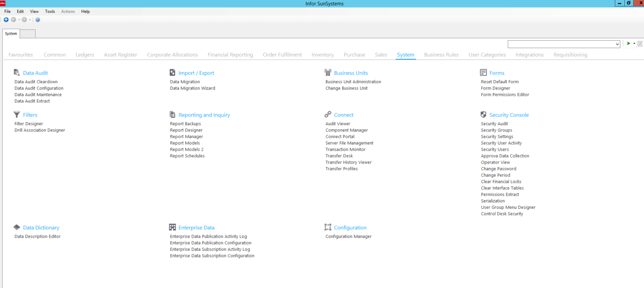Expand the Back button dropdown arrow
This screenshot has width=644, height=288.
point(19,20)
